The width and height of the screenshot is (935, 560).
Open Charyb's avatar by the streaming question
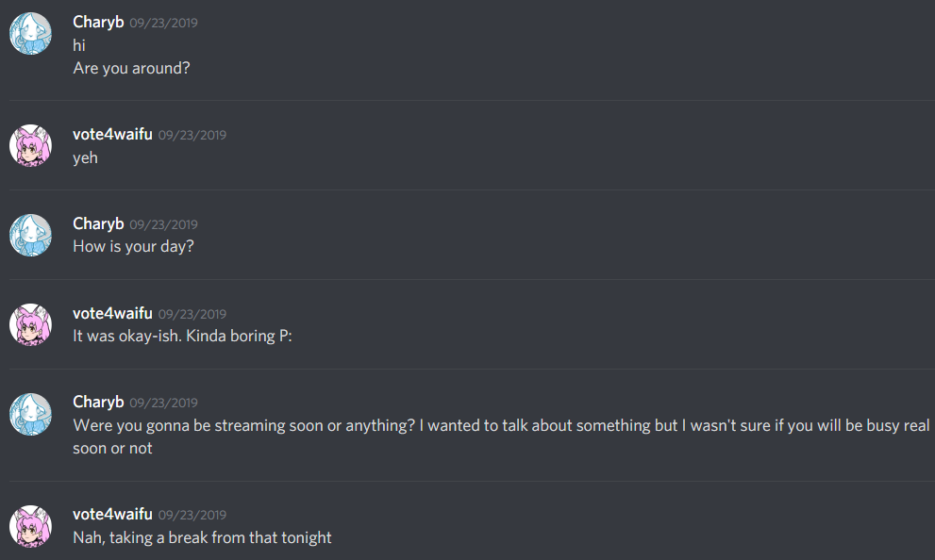[30, 414]
